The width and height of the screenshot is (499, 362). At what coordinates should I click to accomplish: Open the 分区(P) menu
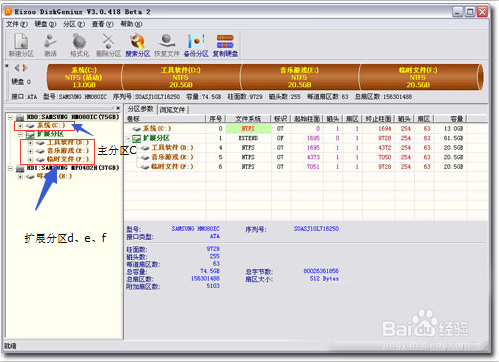click(74, 24)
